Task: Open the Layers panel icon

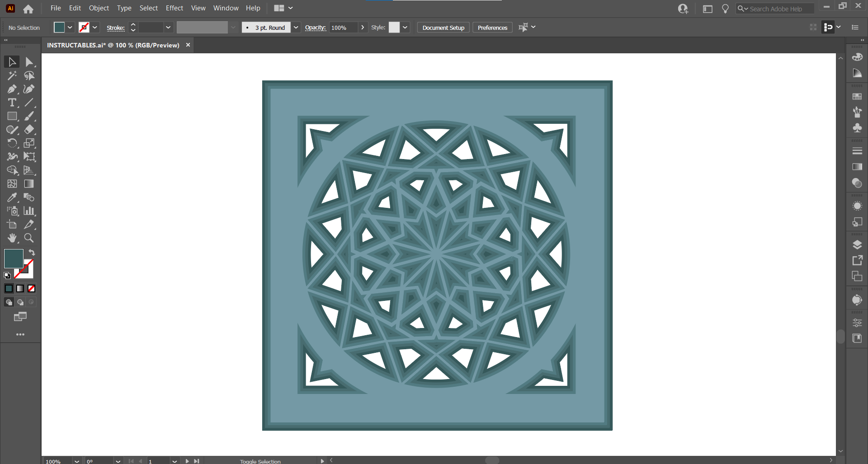Action: (x=857, y=245)
